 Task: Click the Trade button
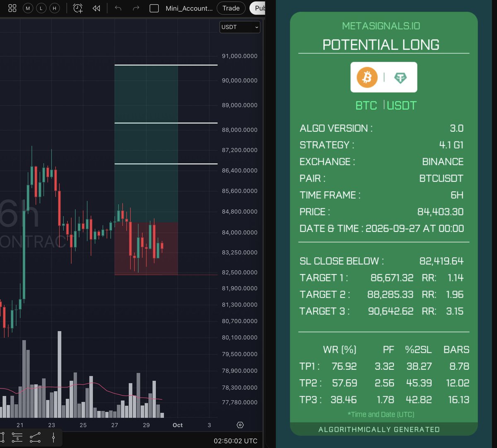[231, 8]
